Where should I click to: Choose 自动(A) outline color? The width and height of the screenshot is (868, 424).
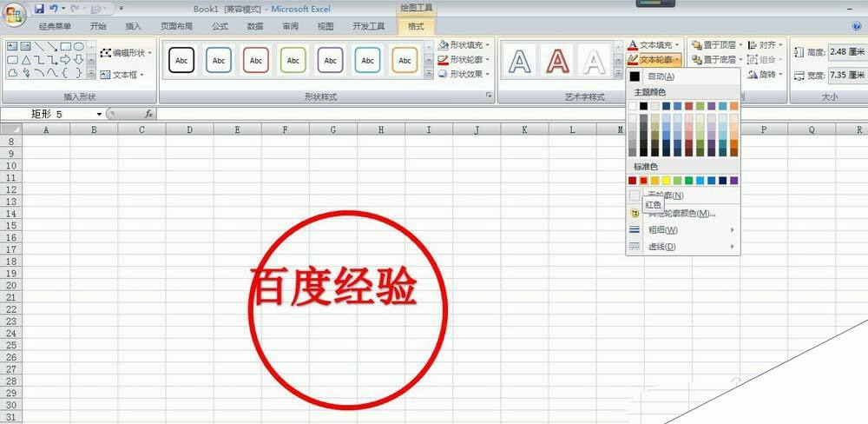click(x=682, y=76)
